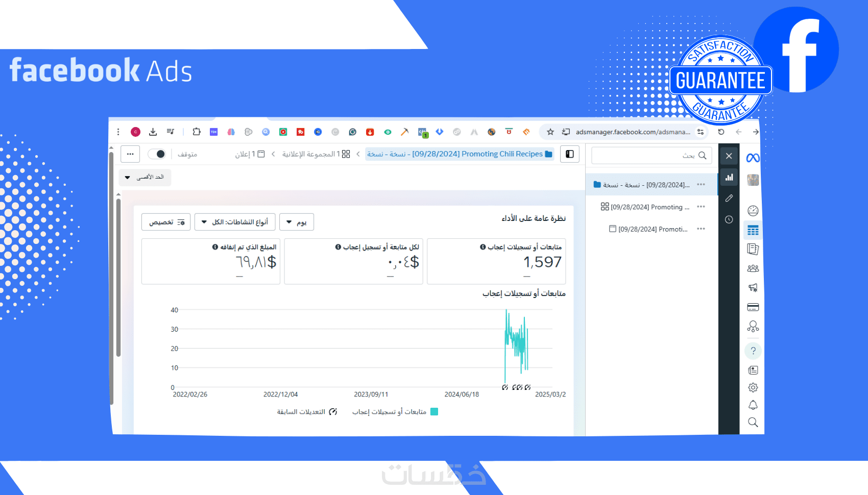Select the campaign folder row in tree
868x495 pixels.
651,185
